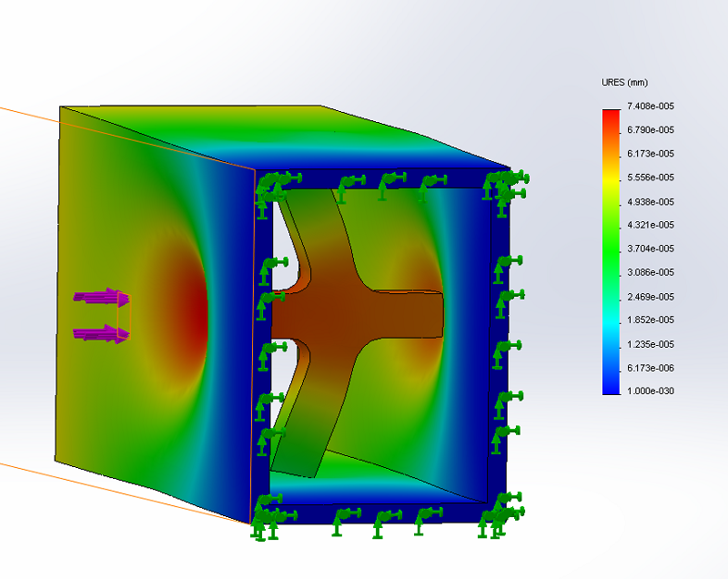The image size is (728, 579).
Task: Select the legend value 3.086e-005
Action: (x=650, y=272)
